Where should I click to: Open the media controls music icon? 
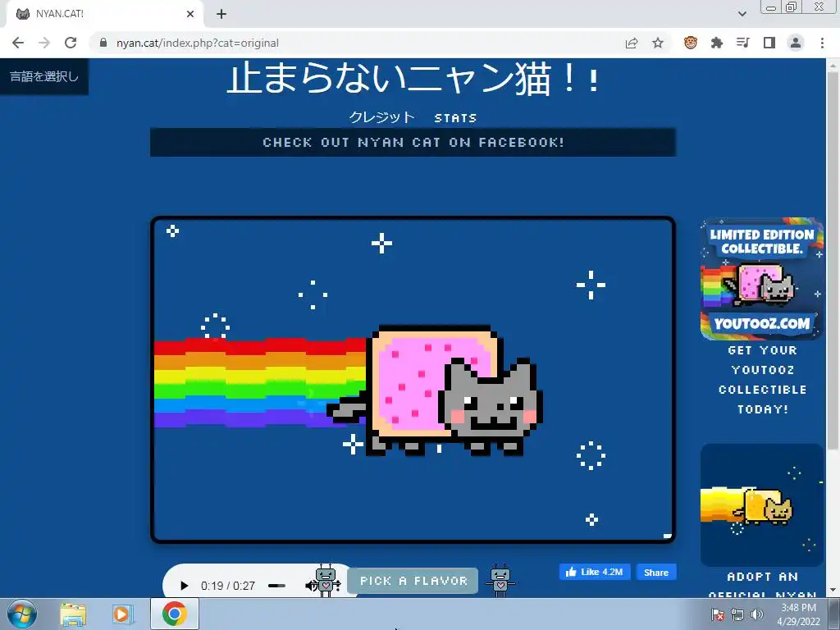[x=743, y=43]
